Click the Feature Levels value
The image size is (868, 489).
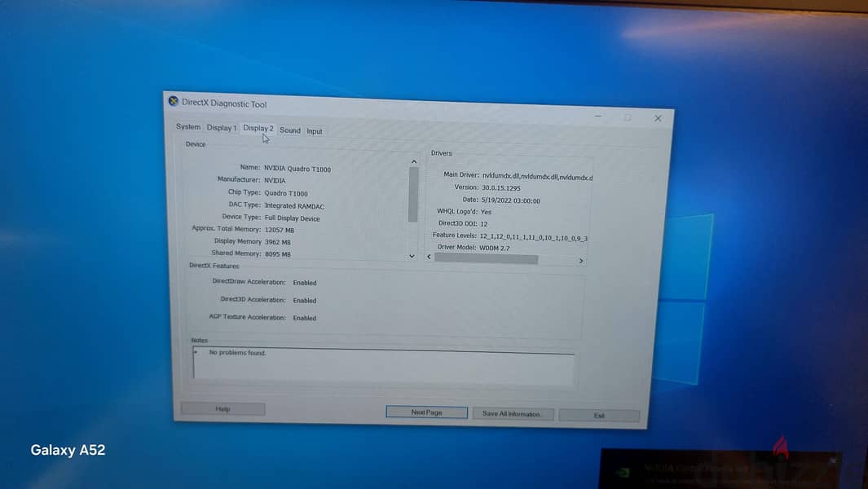click(533, 237)
